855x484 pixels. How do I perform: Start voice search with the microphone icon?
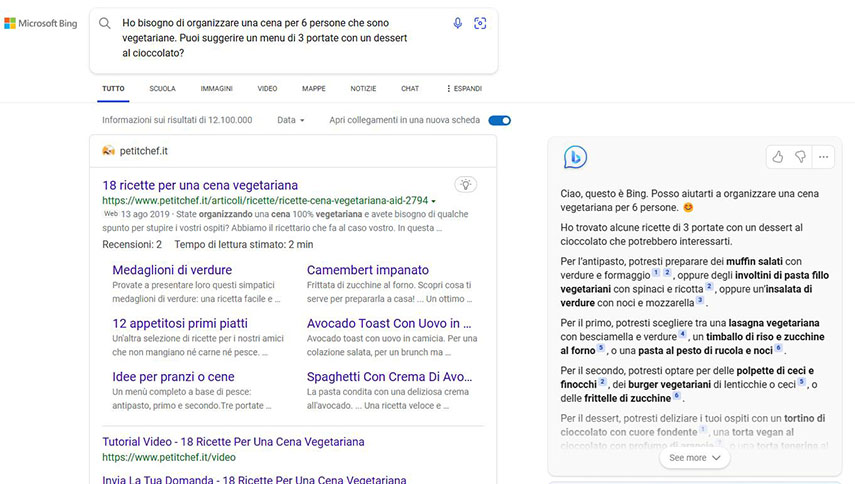457,23
